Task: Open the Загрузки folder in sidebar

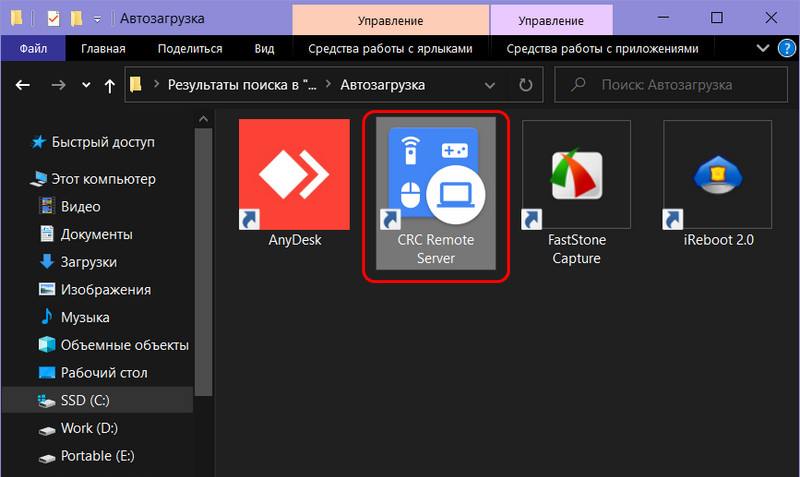Action: 89,262
